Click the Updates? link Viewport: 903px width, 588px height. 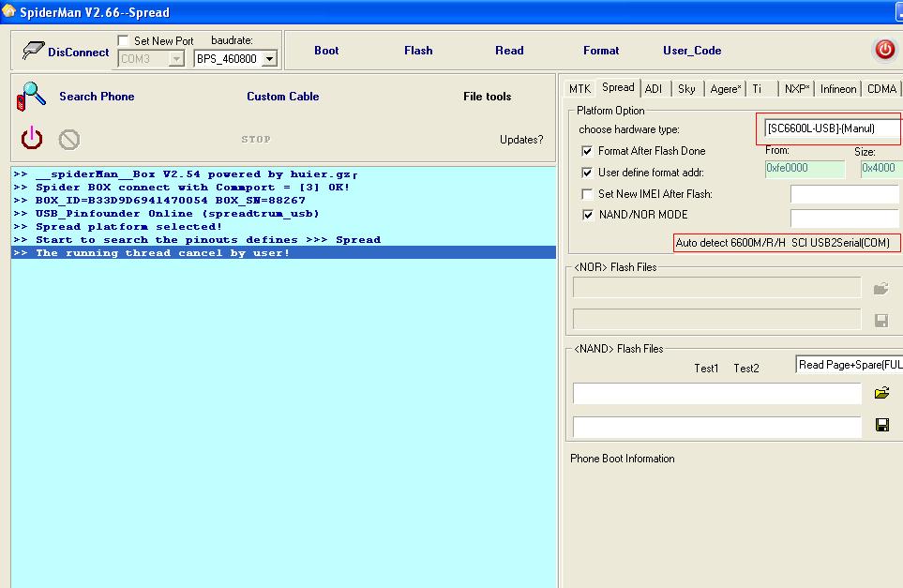click(521, 140)
